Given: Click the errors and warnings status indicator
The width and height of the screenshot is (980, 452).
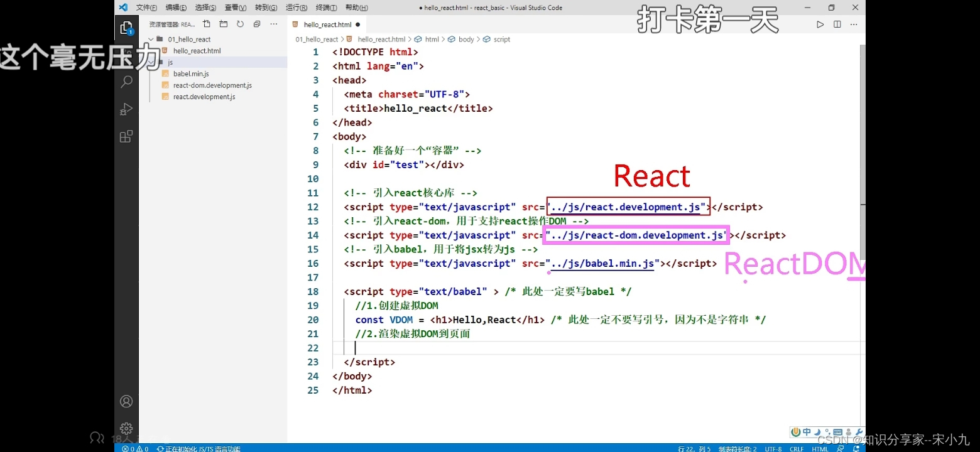Looking at the screenshot, I should [135, 448].
